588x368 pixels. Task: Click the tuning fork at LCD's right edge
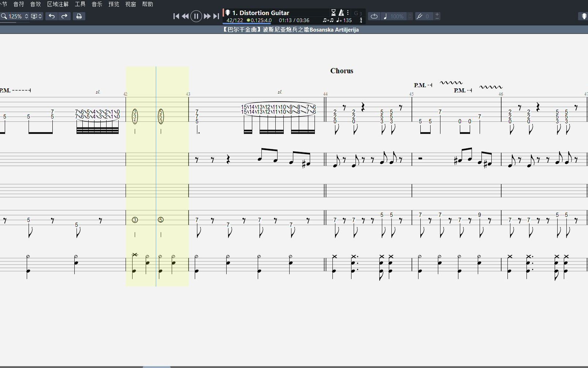pos(361,21)
